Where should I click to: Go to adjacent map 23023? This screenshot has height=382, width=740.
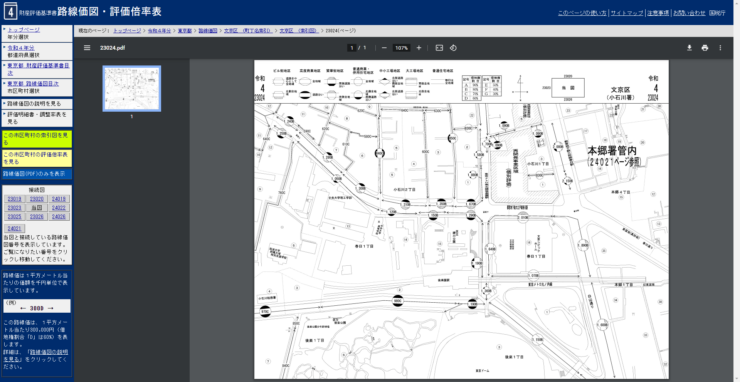tap(14, 208)
